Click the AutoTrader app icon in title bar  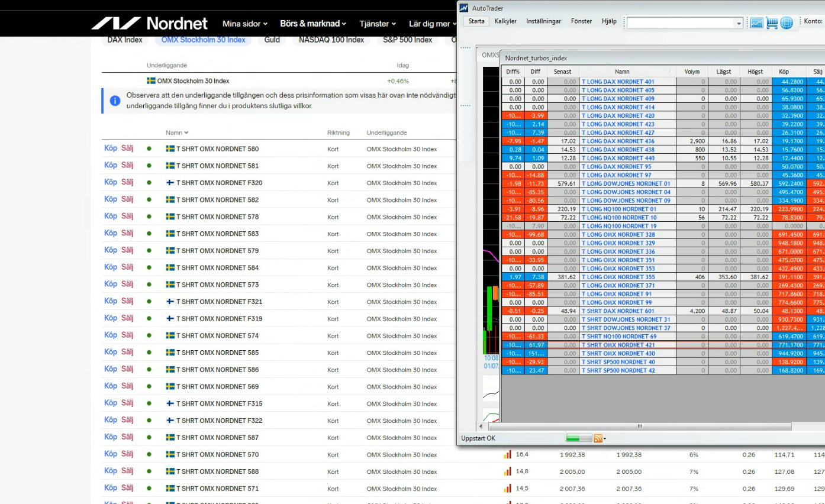(x=464, y=8)
